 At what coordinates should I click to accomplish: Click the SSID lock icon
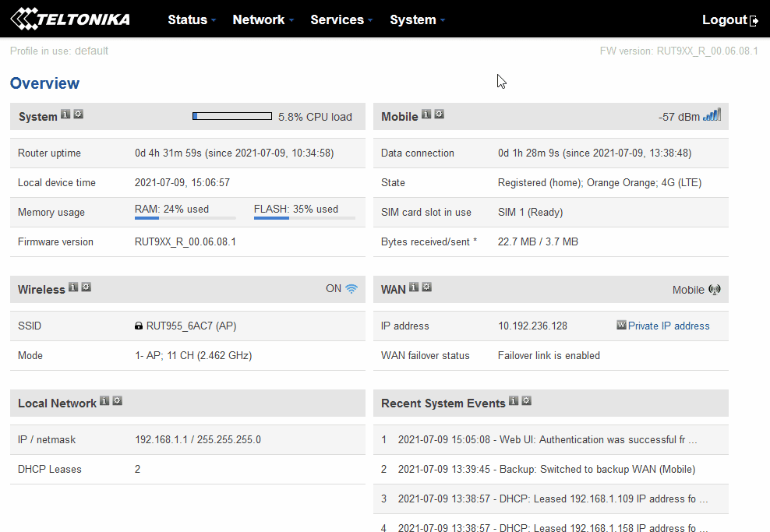click(139, 326)
